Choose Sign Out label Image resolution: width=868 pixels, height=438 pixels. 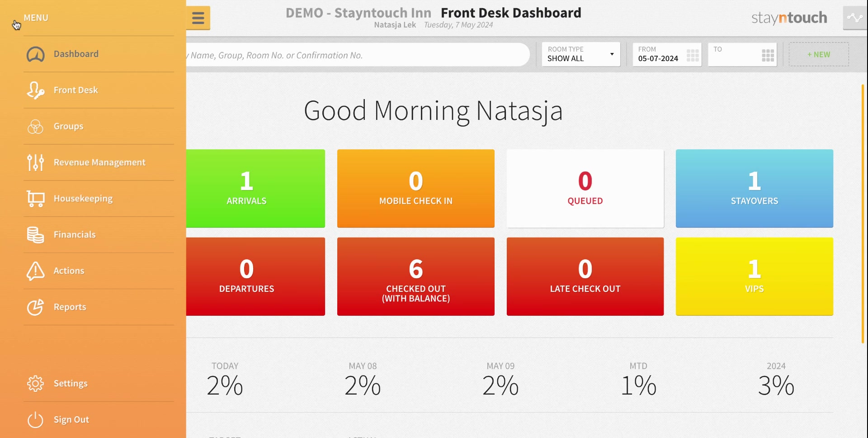71,419
